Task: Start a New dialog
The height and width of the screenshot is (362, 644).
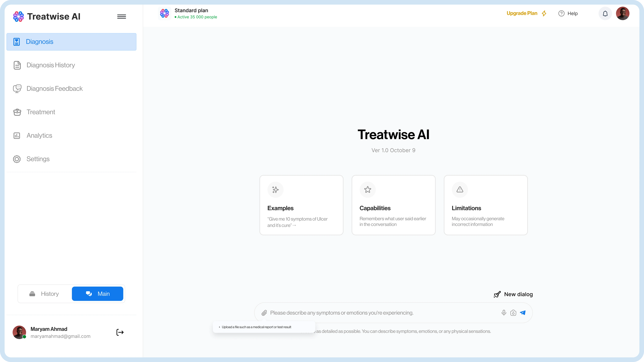Action: [513, 294]
